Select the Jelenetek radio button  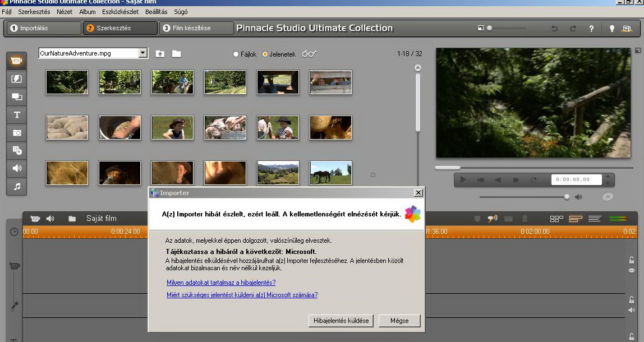265,54
